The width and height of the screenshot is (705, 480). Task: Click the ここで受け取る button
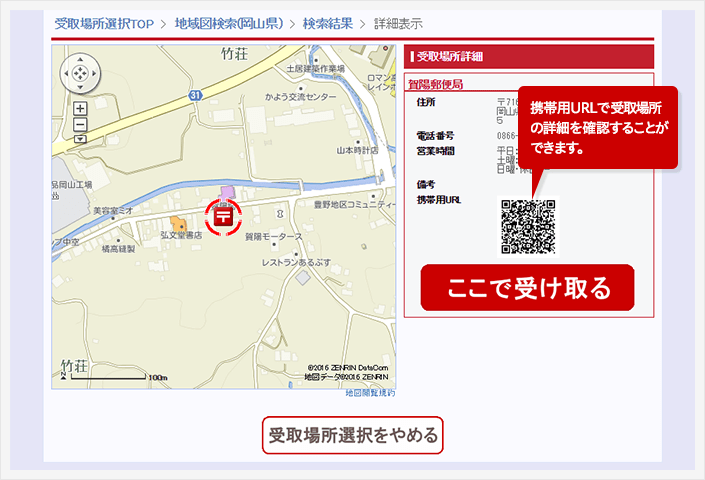pyautogui.click(x=527, y=288)
